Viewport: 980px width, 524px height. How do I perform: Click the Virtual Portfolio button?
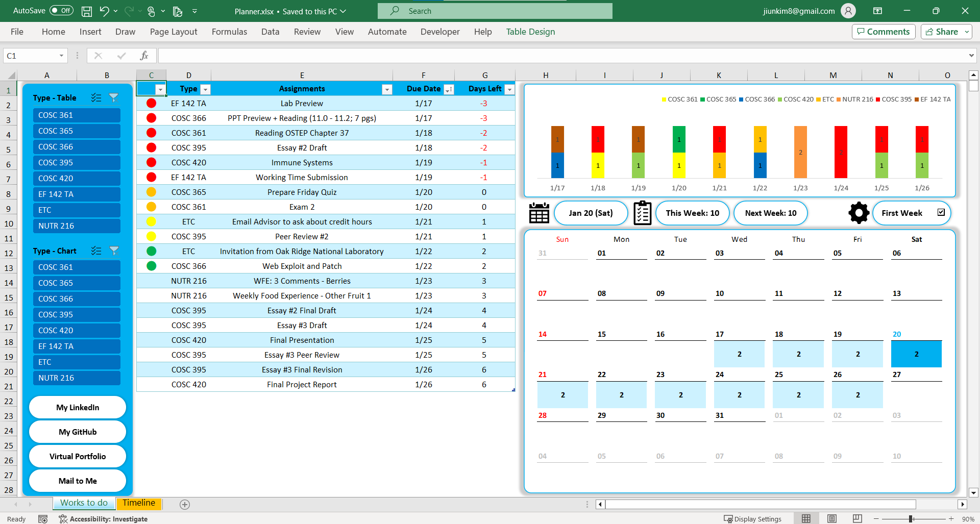pyautogui.click(x=78, y=456)
